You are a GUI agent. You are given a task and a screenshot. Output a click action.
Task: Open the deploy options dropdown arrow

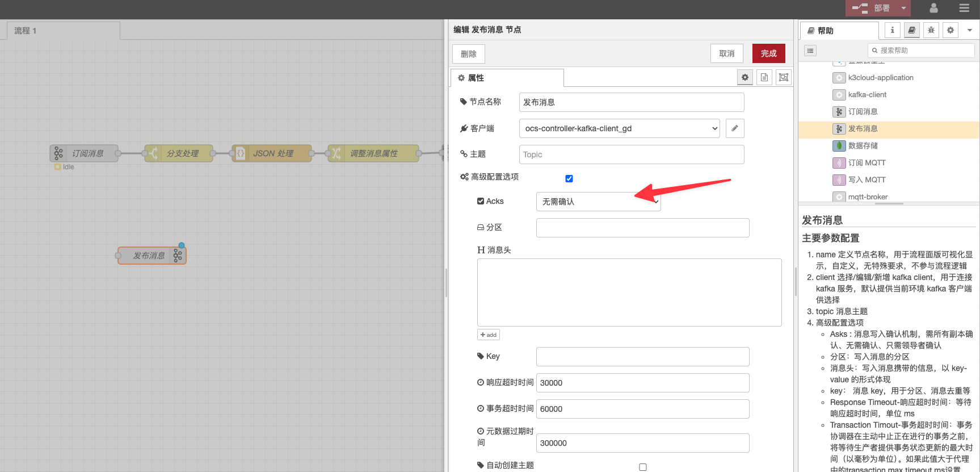pos(904,8)
